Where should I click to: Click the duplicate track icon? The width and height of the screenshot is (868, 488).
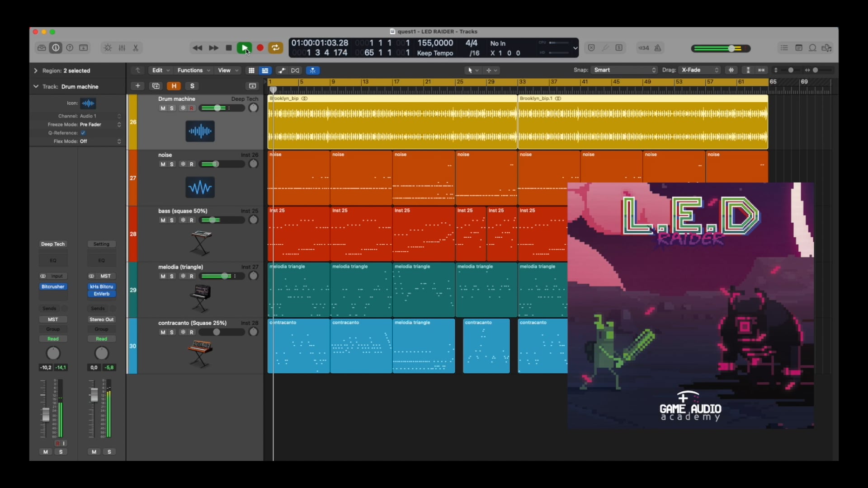click(x=156, y=86)
